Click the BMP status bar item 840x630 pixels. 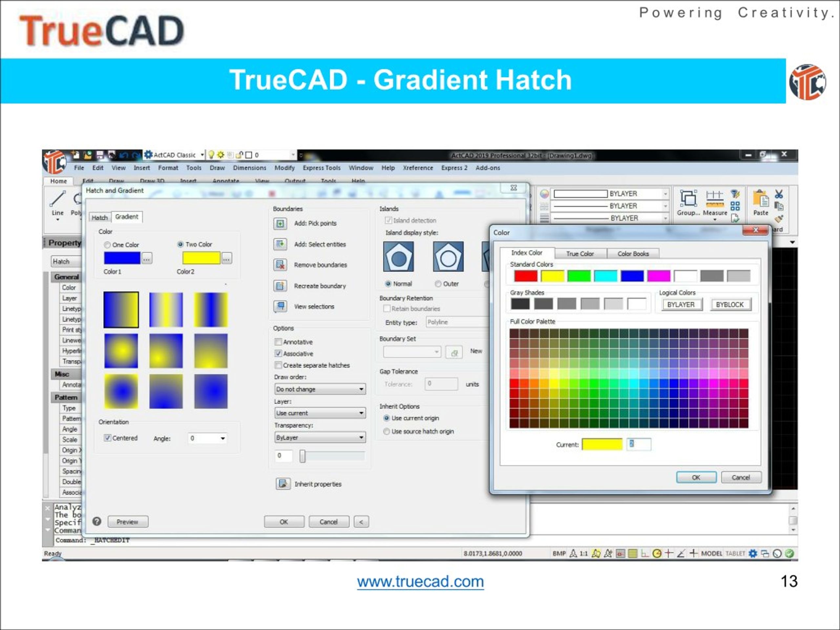(559, 554)
